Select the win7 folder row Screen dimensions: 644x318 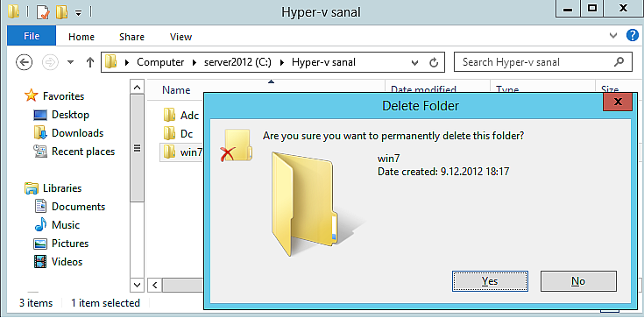pyautogui.click(x=182, y=152)
